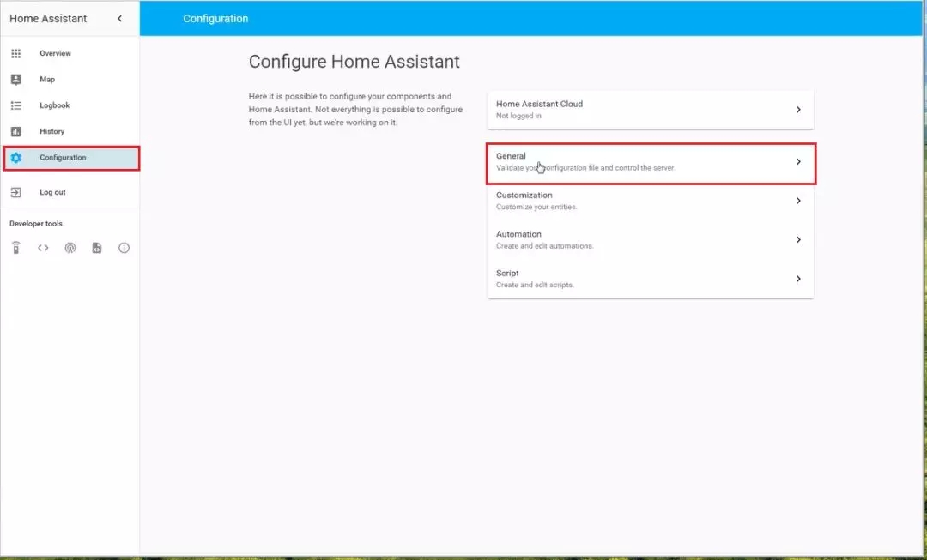Open History in the sidebar
This screenshot has height=560, width=927.
point(70,132)
